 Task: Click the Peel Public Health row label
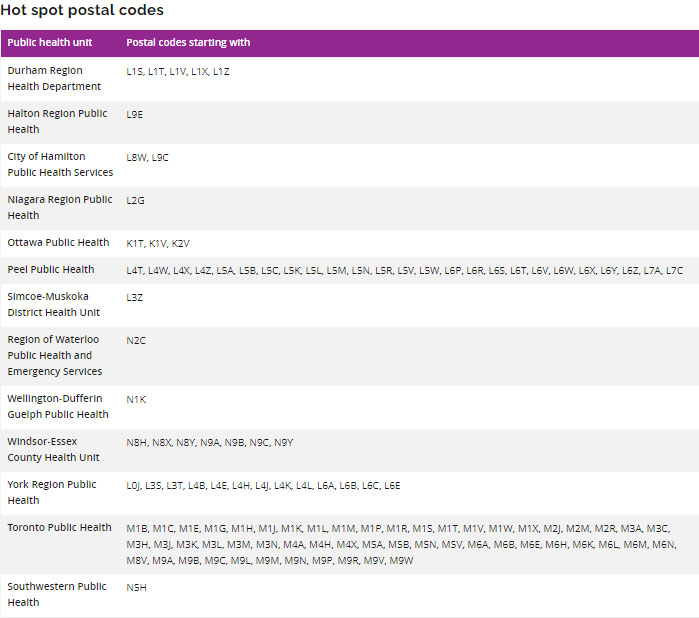point(51,270)
